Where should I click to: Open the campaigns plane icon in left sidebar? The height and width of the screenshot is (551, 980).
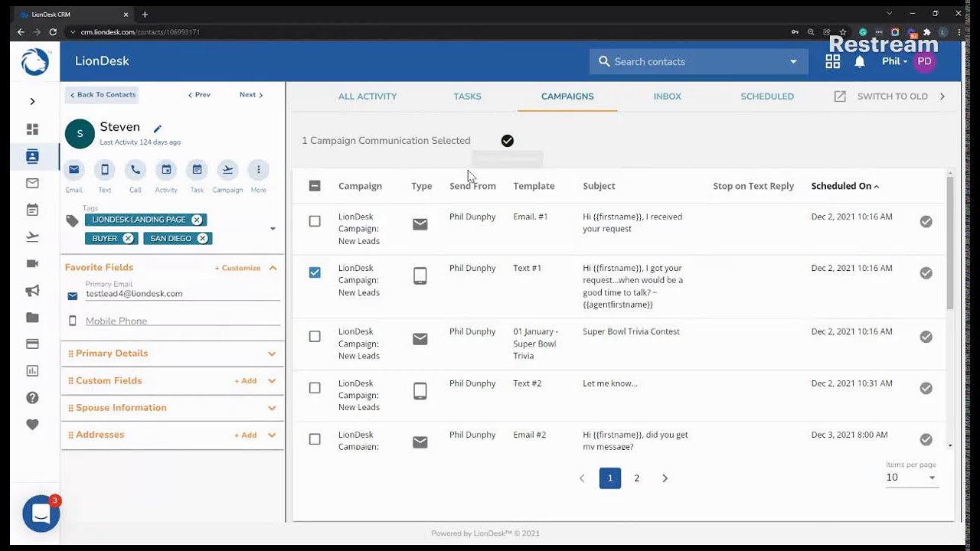pos(32,236)
